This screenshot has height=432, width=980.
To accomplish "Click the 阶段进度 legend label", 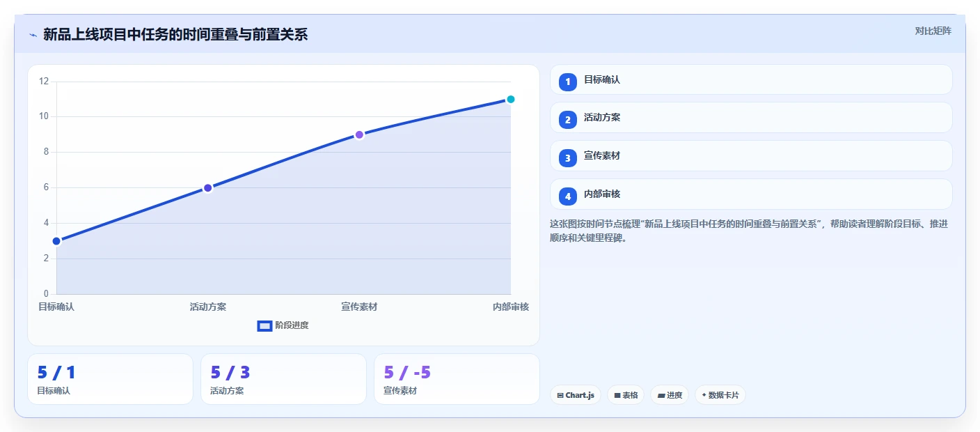I will 292,325.
